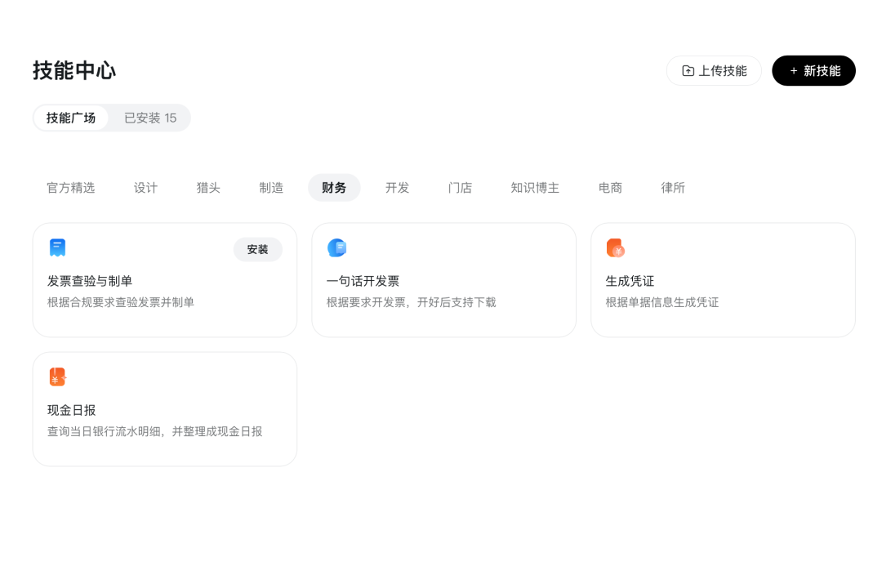Screen dimensions: 882x588
Task: Install the 发票查验与制单 skill
Action: 257,250
